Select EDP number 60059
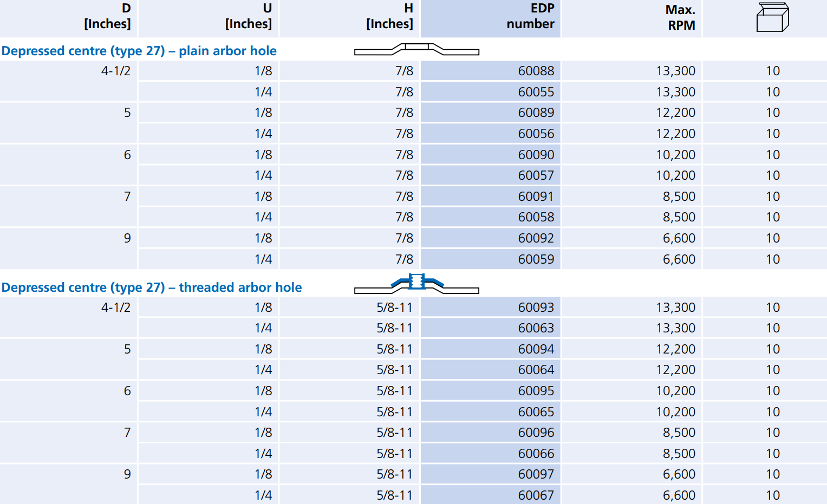This screenshot has height=504, width=827. pos(536,259)
